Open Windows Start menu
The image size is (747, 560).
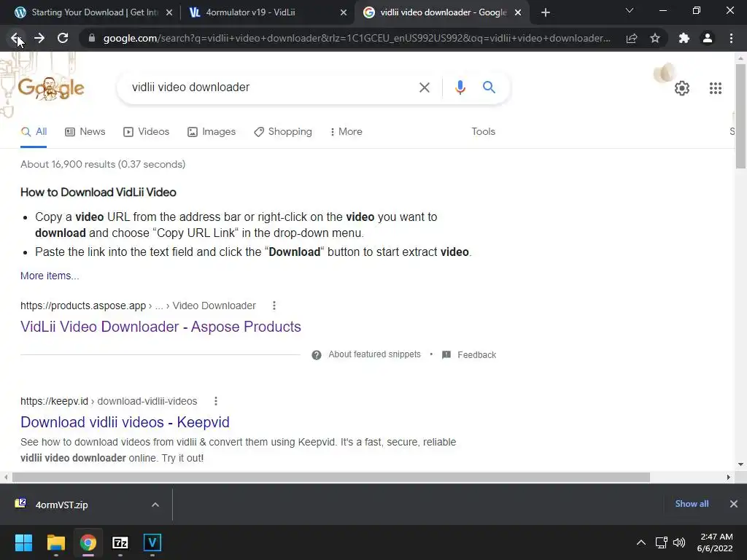[x=23, y=542]
